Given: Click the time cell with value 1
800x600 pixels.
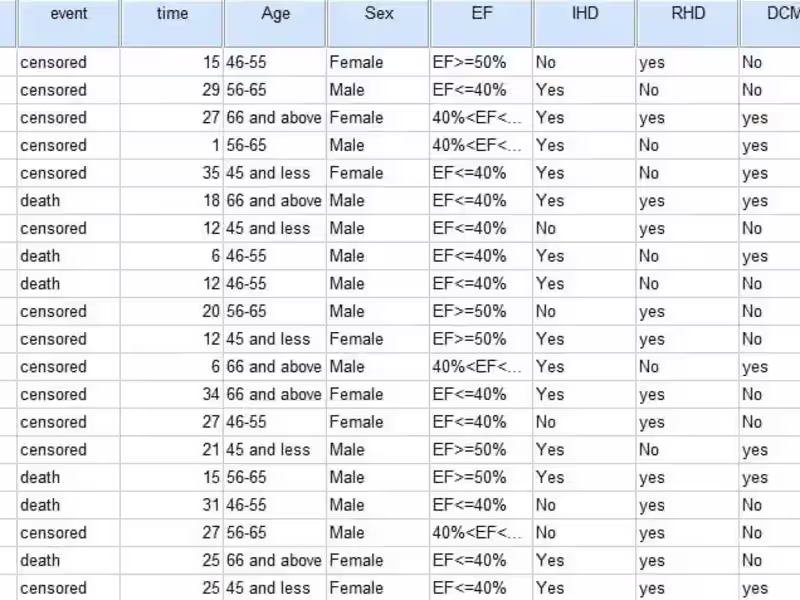Looking at the screenshot, I should coord(171,145).
